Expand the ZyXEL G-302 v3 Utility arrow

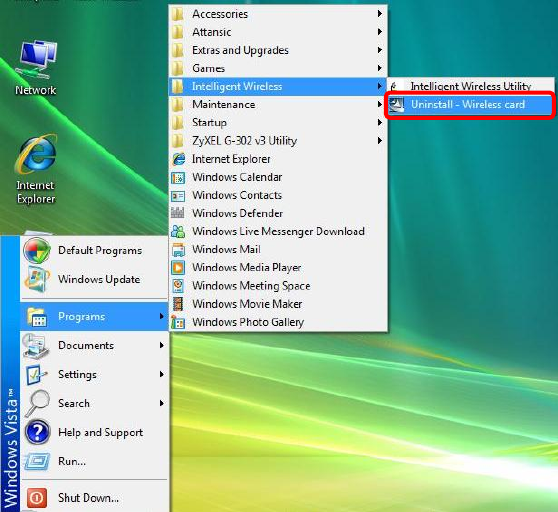(380, 141)
